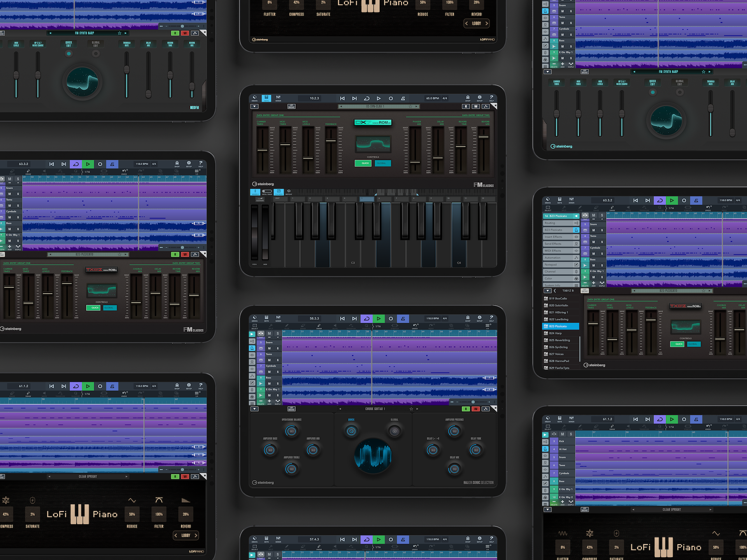Open the Color inspector section
747x560 pixels.
[x=561, y=278]
